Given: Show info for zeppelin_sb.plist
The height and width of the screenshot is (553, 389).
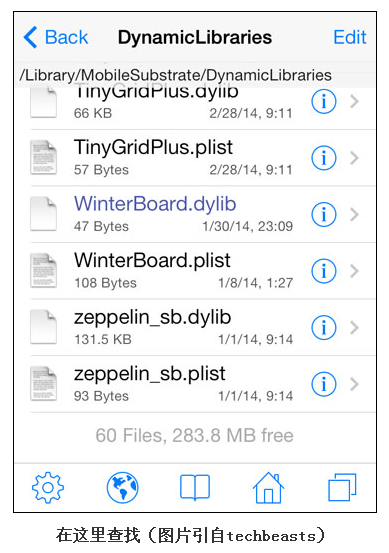Looking at the screenshot, I should [x=324, y=384].
